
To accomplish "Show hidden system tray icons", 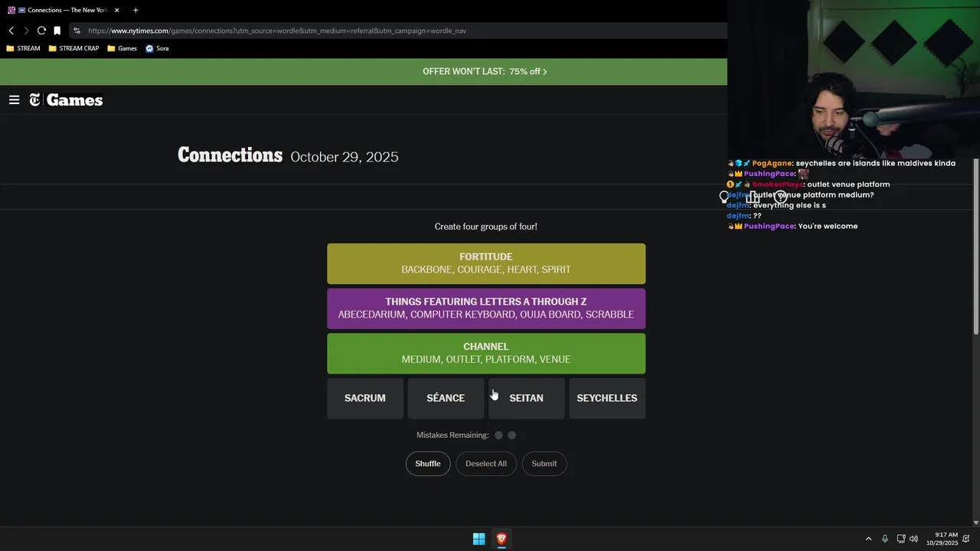I will click(x=868, y=539).
